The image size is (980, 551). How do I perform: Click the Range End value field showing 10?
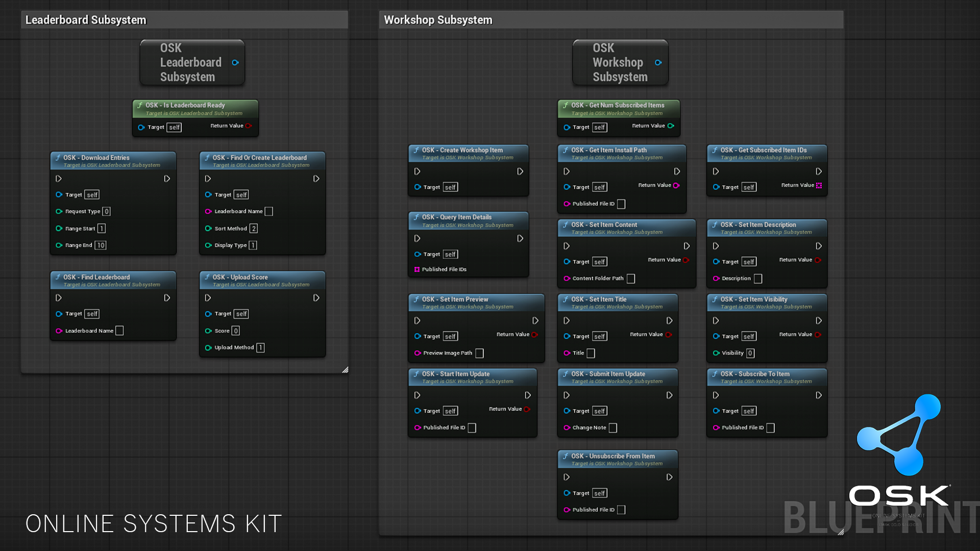coord(101,245)
